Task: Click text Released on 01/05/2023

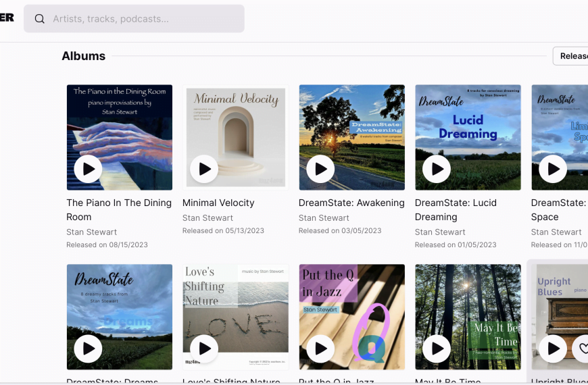Action: [456, 245]
